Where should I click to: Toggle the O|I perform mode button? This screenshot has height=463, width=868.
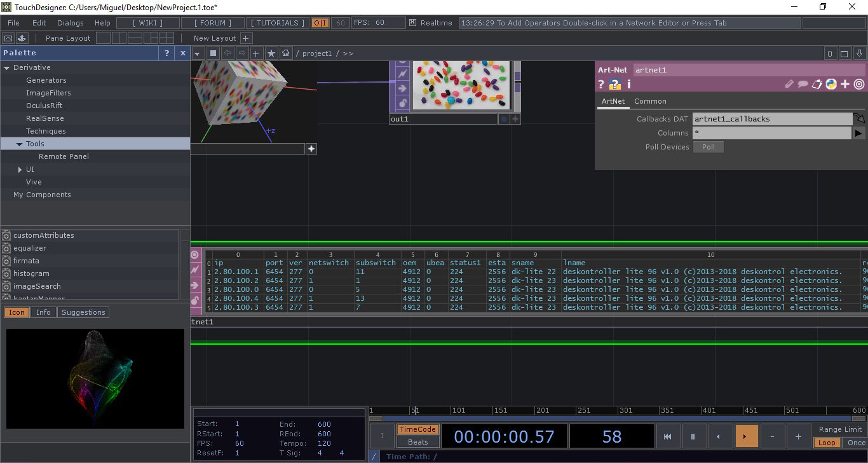click(x=320, y=22)
